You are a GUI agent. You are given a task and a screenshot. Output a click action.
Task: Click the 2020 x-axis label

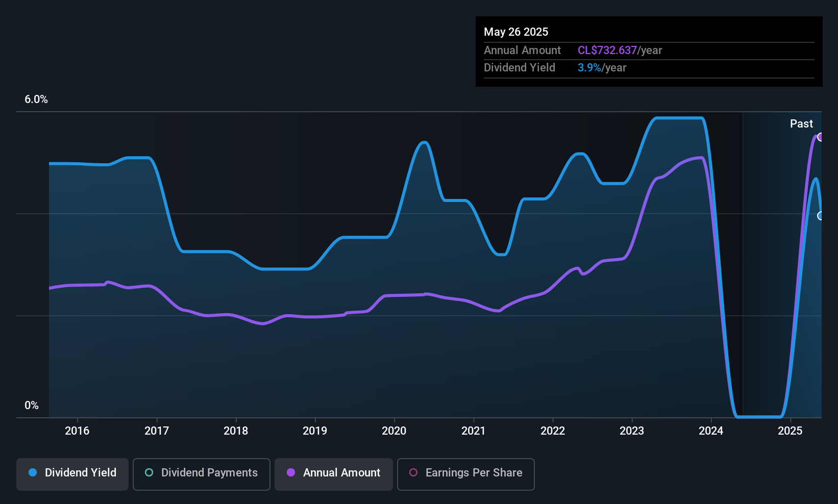coord(394,431)
